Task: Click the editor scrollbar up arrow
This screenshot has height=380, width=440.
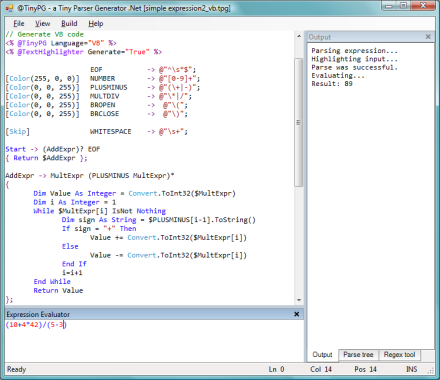Action: (299, 36)
